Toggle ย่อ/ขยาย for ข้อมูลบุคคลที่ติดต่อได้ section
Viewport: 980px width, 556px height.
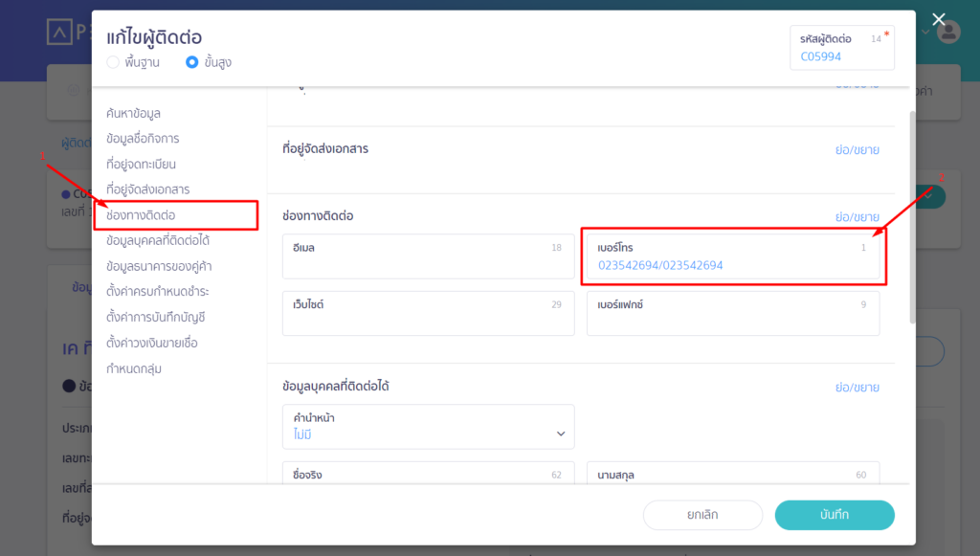tap(857, 388)
